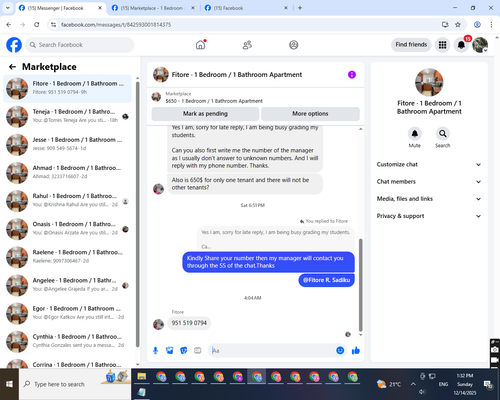Reload the page in the browser

[x=37, y=25]
